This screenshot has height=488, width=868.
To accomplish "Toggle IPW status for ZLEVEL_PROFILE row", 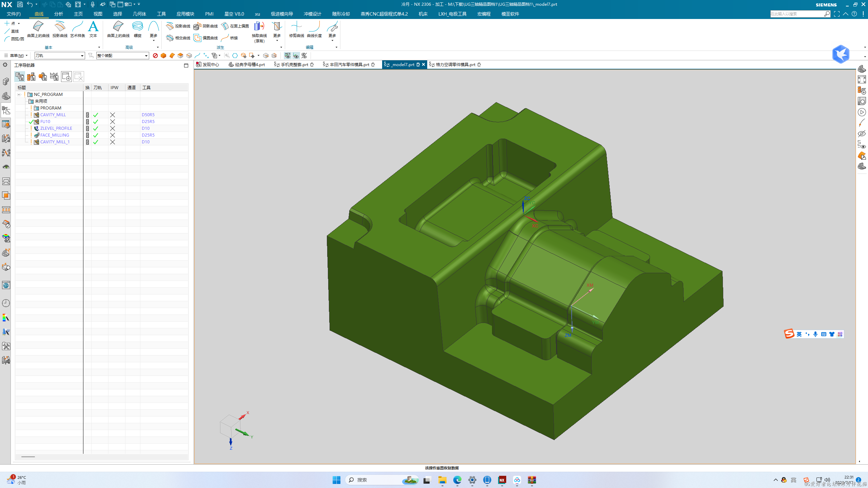I will click(113, 128).
